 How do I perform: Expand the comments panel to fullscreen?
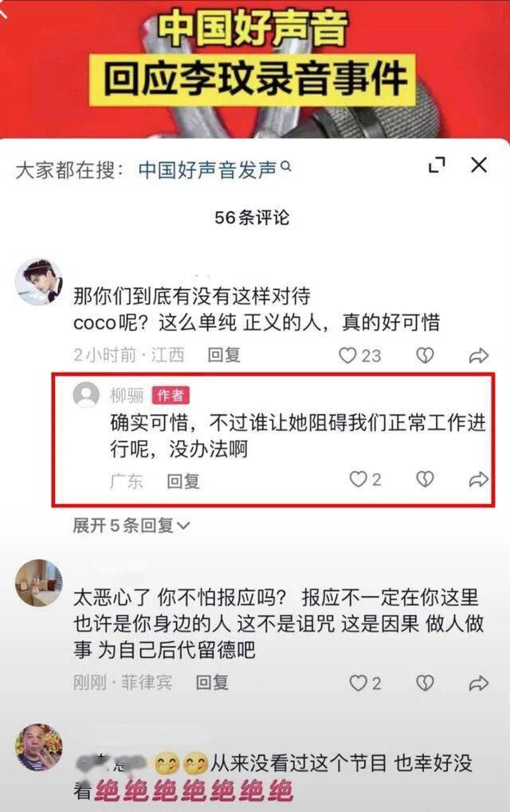437,165
